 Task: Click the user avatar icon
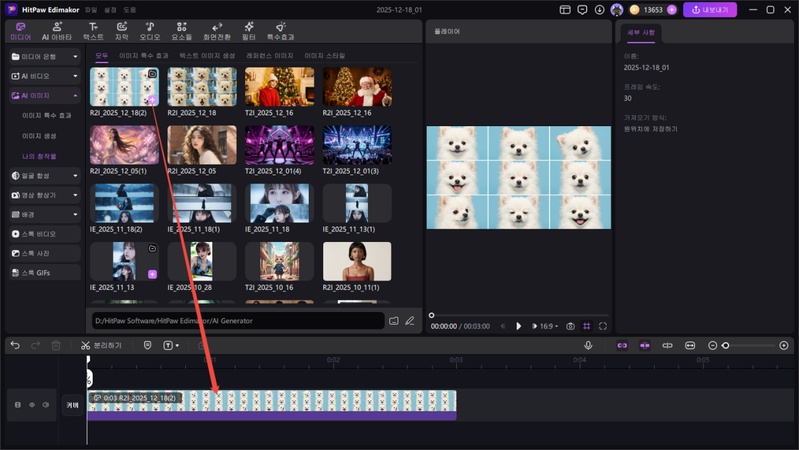tap(617, 10)
